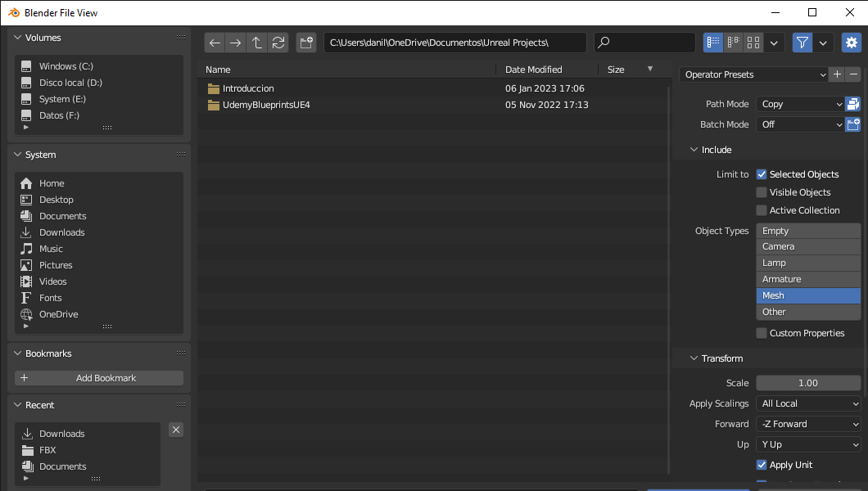Toggle Empty object type

pyautogui.click(x=808, y=231)
